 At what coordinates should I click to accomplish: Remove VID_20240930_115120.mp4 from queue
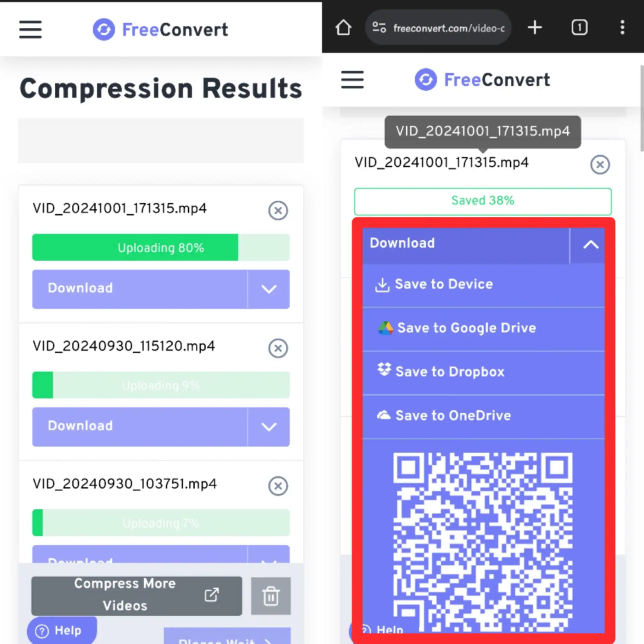pos(278,347)
